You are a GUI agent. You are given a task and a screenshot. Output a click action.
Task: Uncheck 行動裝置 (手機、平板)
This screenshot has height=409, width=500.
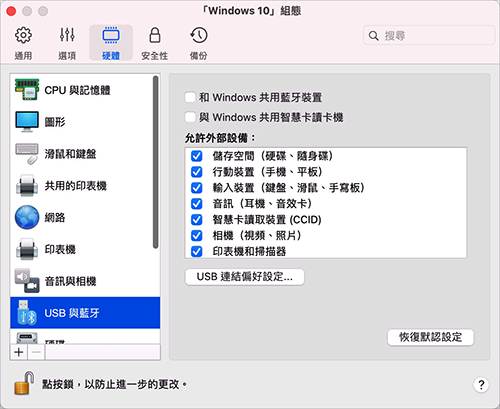coord(197,172)
